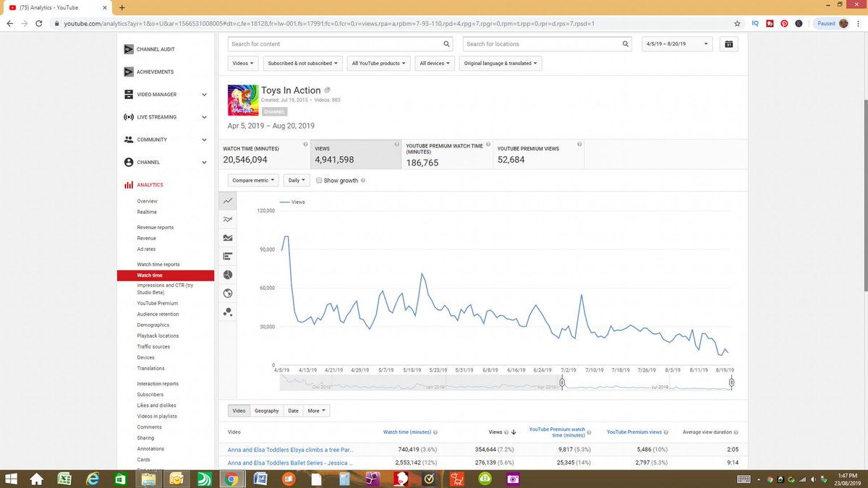Viewport: 868px width, 488px height.
Task: Open a new Chrome tab
Action: click(122, 7)
